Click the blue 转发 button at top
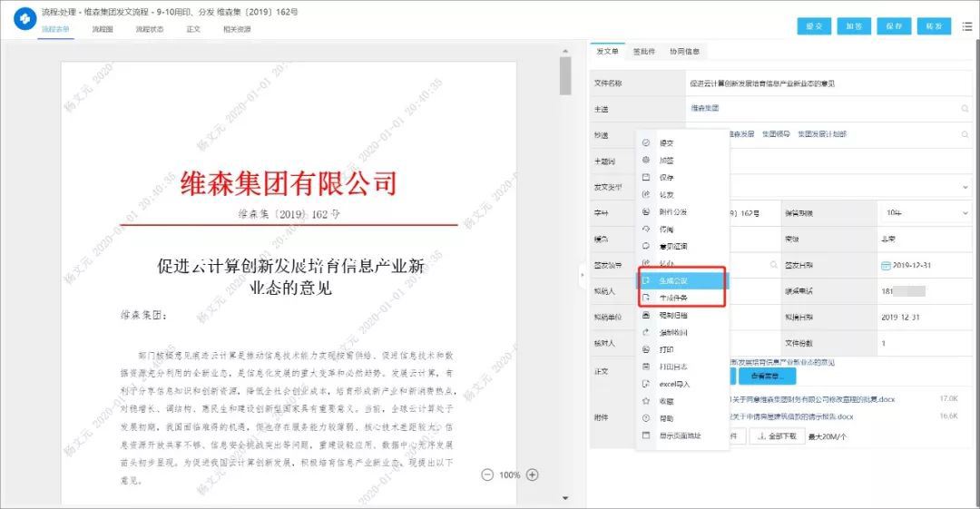 pos(934,26)
